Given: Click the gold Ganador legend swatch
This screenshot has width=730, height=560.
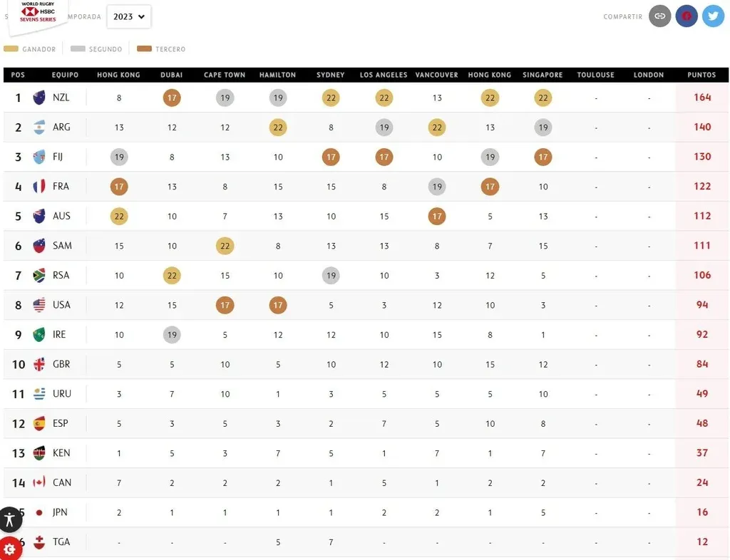Looking at the screenshot, I should (x=11, y=49).
